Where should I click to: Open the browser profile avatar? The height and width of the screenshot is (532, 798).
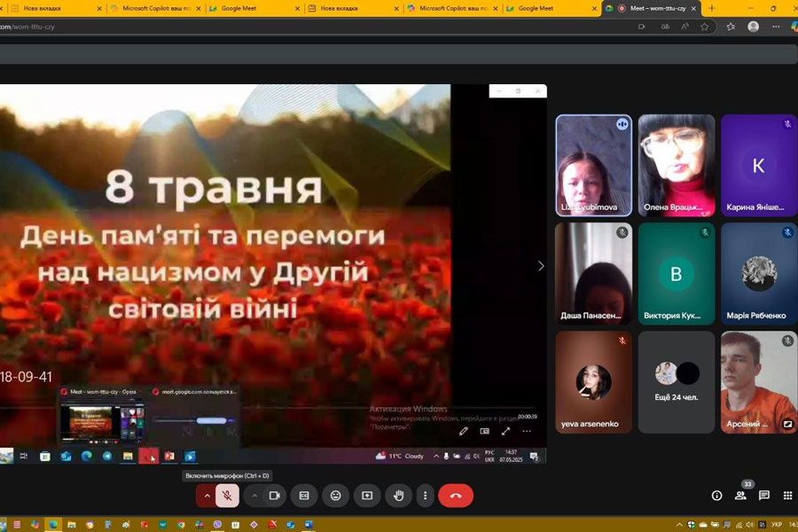(753, 27)
